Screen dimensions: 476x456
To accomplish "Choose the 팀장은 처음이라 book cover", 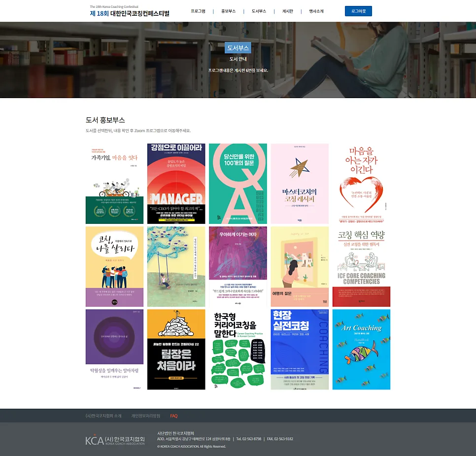I will 176,350.
